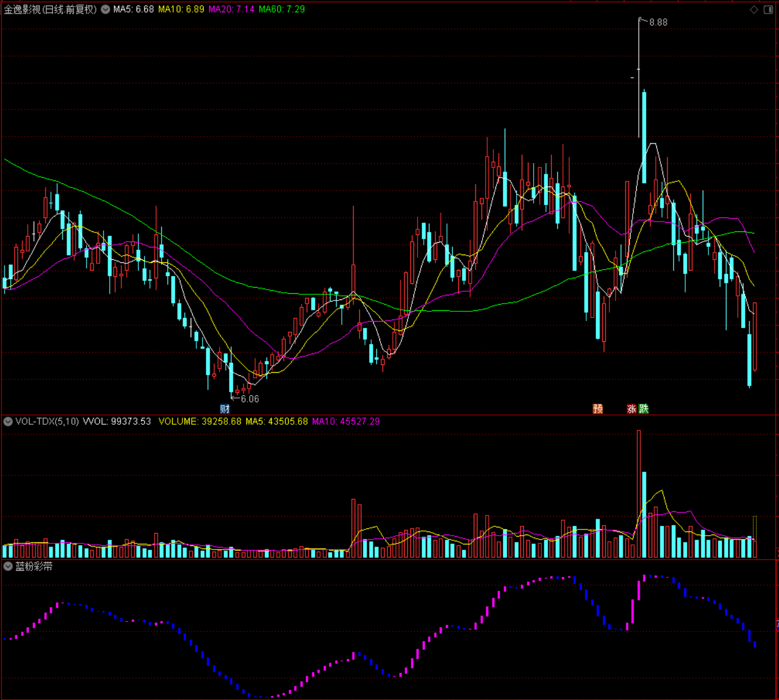Expand the 蓝粉彩带 indicator dropdown arrow
Viewport: 779px width, 700px height.
[8, 566]
